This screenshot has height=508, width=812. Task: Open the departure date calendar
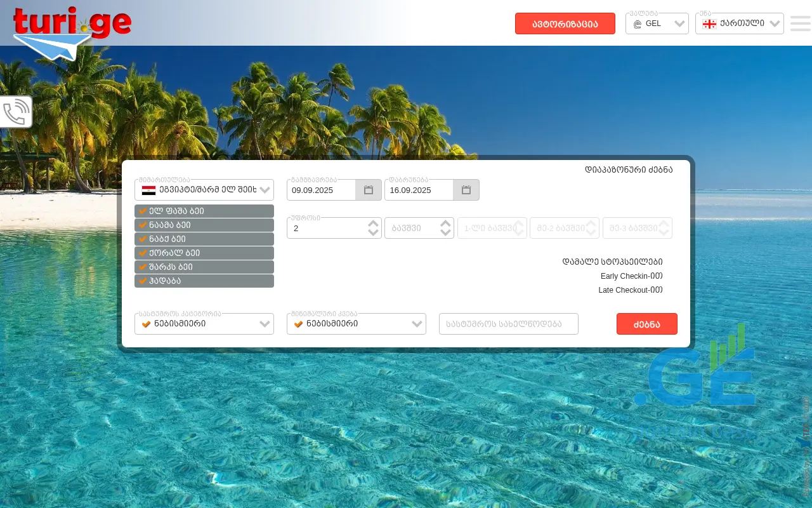pos(368,190)
